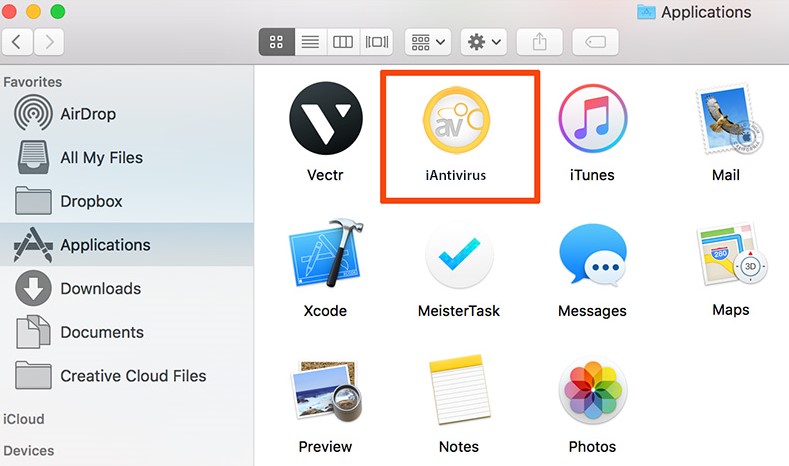Select All My Files label in sidebar
The height and width of the screenshot is (466, 789).
(x=102, y=158)
